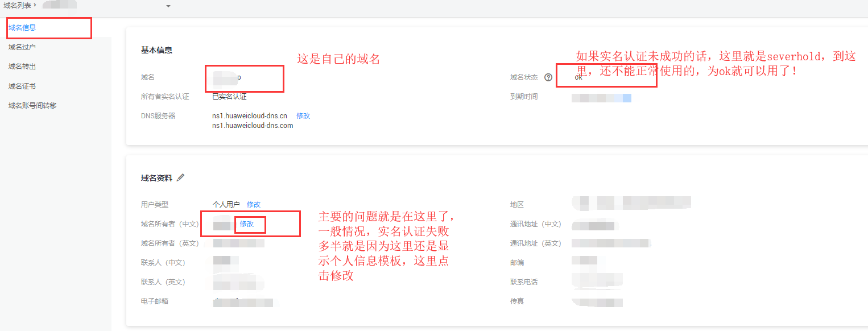Viewport: 868px width, 331px height.
Task: Click the 已实名认证 verification status text
Action: [230, 96]
